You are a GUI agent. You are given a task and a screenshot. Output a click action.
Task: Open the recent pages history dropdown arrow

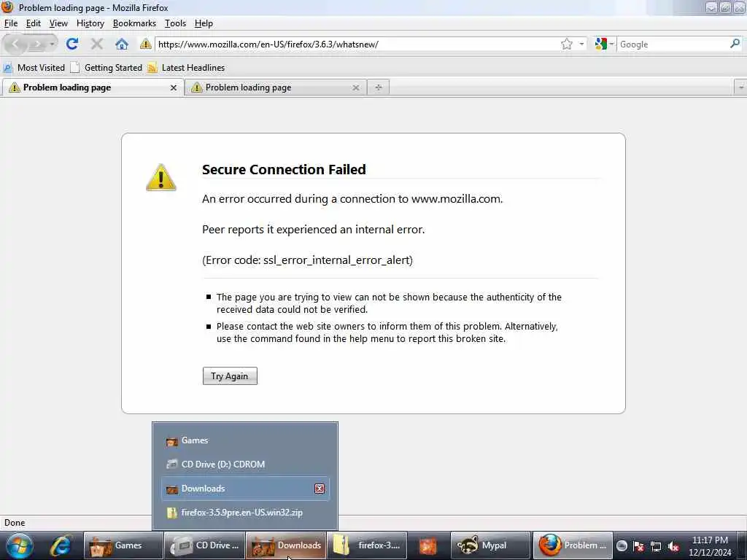point(52,44)
